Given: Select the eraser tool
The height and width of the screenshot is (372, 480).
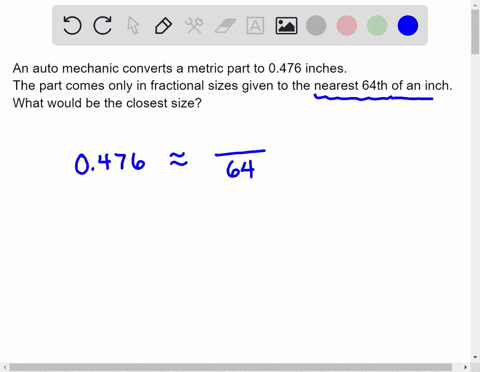Looking at the screenshot, I should pyautogui.click(x=225, y=26).
